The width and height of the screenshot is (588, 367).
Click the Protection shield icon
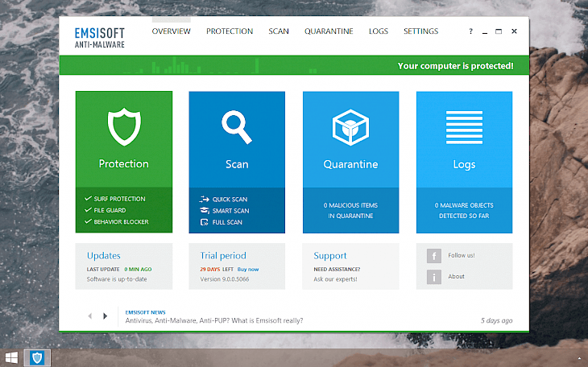pos(124,126)
